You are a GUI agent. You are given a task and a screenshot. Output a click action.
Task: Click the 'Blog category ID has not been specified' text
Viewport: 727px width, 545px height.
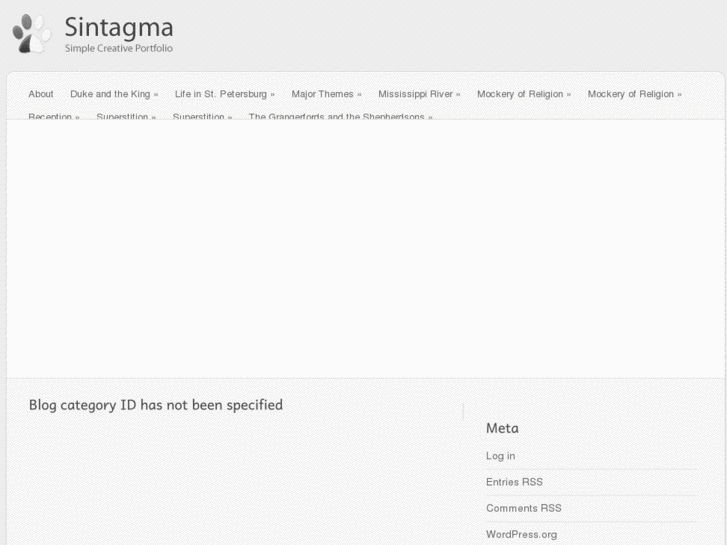pos(156,405)
